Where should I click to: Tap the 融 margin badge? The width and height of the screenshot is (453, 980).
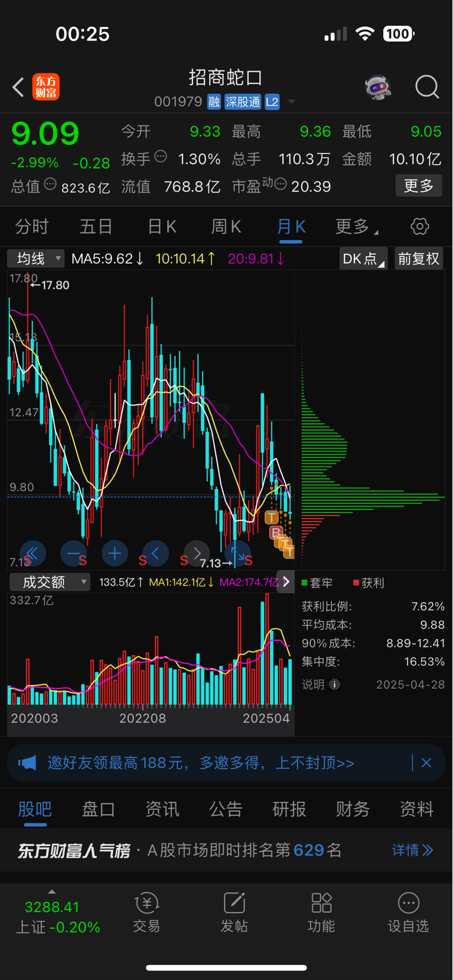click(214, 102)
